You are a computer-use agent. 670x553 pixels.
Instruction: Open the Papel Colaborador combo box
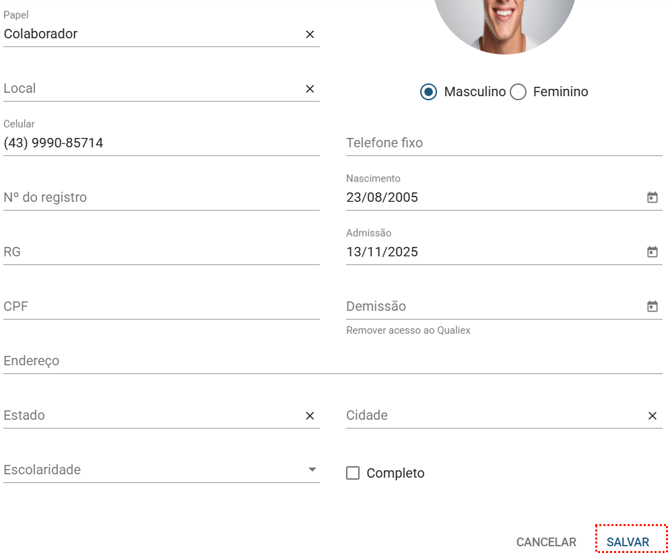(150, 34)
